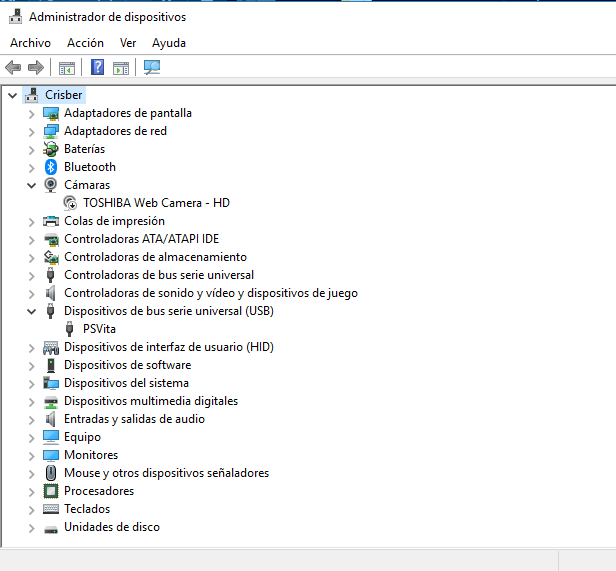Expand Unidades de disco
Screen dimensions: 616x571
31,529
